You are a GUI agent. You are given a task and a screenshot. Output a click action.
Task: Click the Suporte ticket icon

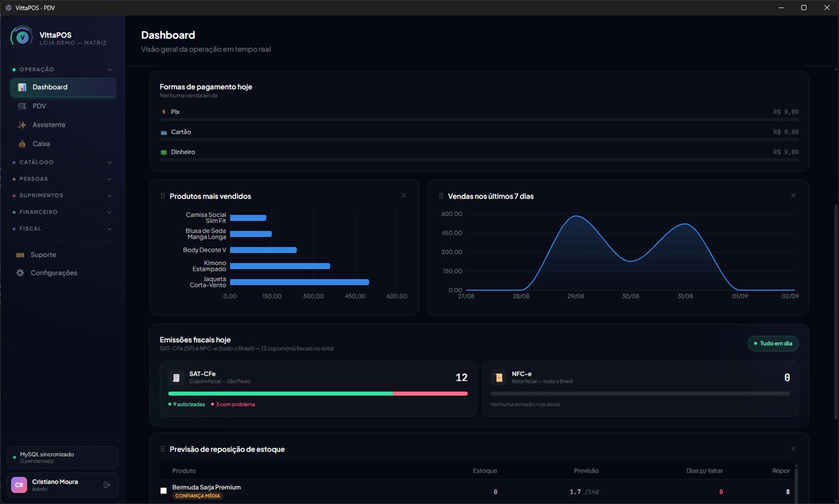click(x=20, y=255)
